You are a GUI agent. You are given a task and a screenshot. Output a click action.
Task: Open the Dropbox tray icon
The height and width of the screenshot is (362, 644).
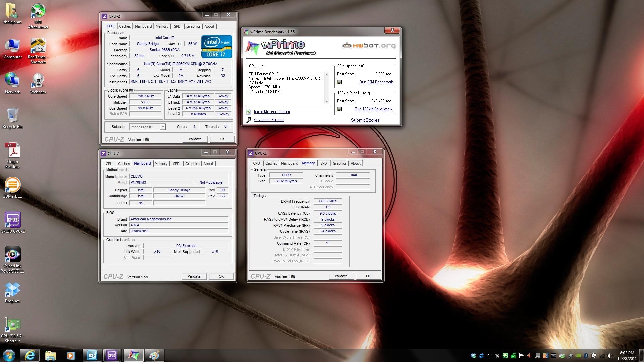(473, 356)
